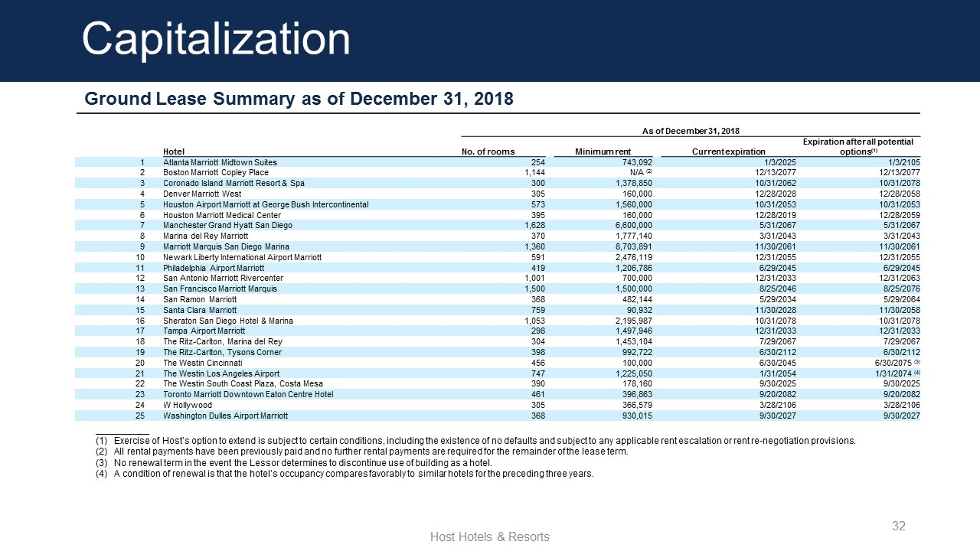
Task: Click minimum rent value 8,703,891
Action: coord(634,246)
